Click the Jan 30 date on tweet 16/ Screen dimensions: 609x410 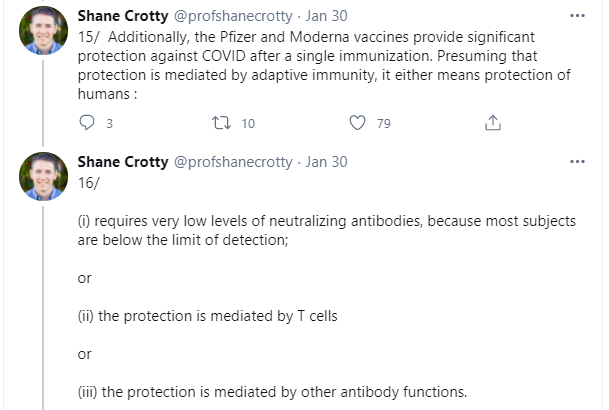click(326, 161)
